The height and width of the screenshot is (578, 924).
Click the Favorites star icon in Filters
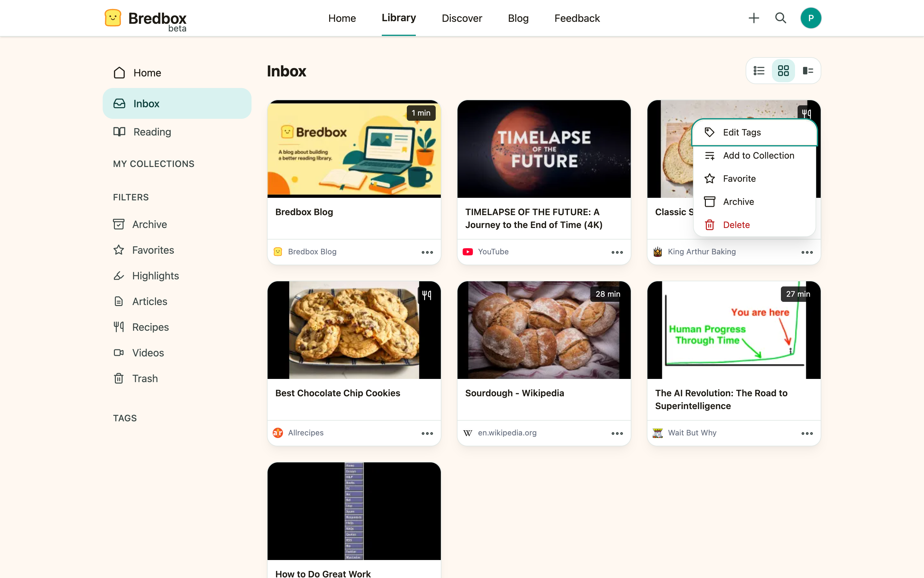click(119, 250)
